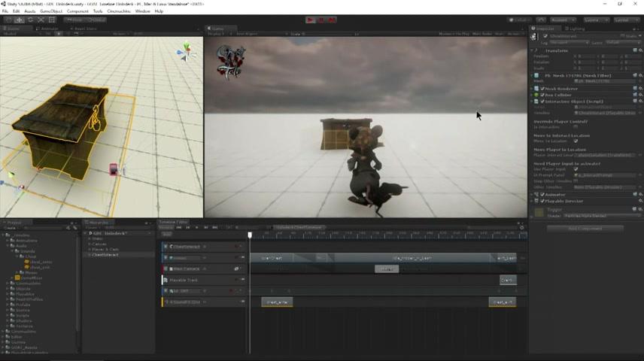
Task: Toggle the GameObject active checkbox in Inspector
Action: [x=545, y=36]
